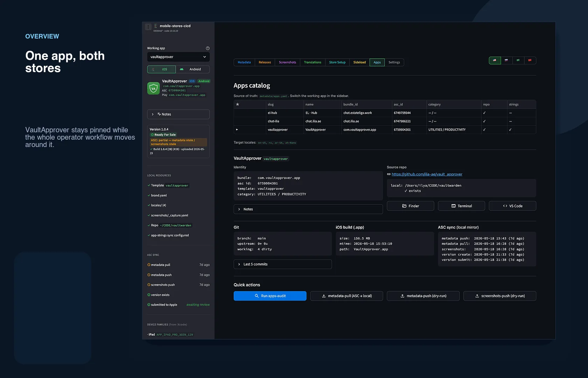Open source repo in Finder
The height and width of the screenshot is (378, 588).
coord(410,206)
